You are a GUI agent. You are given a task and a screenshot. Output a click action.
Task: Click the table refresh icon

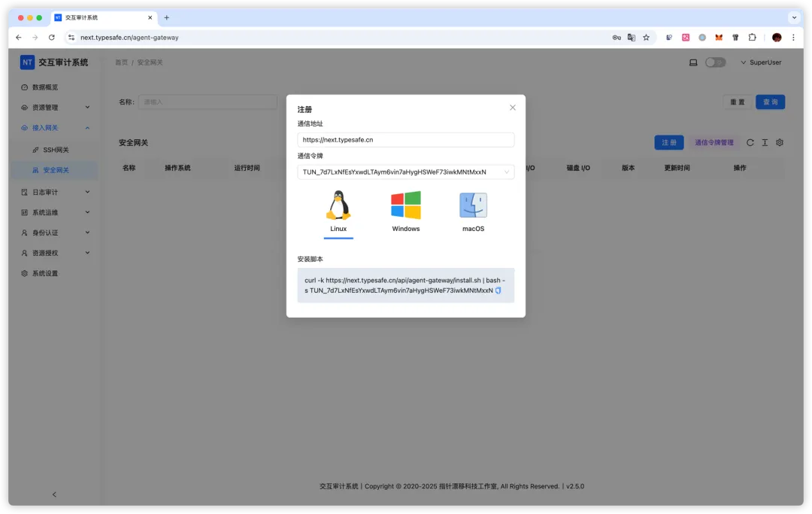pos(750,142)
